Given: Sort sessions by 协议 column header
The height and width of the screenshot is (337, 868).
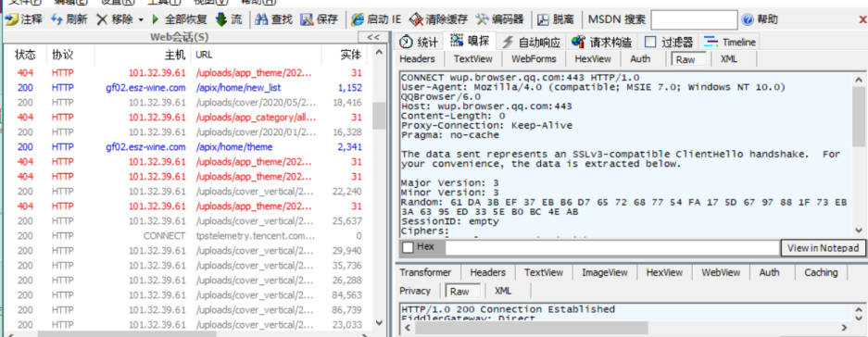Looking at the screenshot, I should pyautogui.click(x=63, y=55).
